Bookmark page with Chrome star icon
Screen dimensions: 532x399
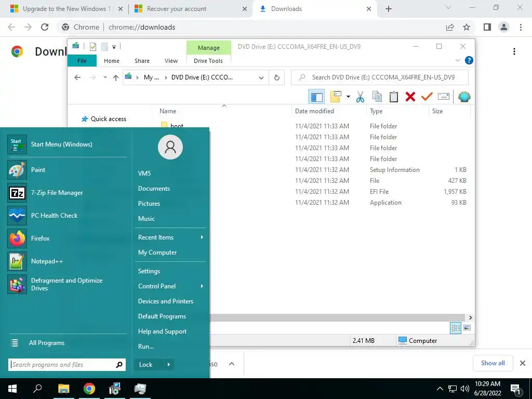[x=467, y=27]
